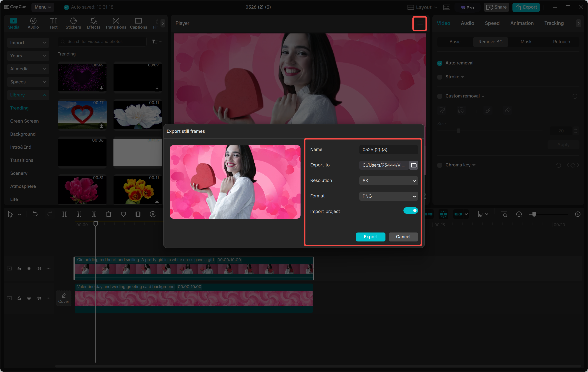Click the Name field showing 0526 (2) (3)
This screenshot has height=372, width=588.
[388, 149]
